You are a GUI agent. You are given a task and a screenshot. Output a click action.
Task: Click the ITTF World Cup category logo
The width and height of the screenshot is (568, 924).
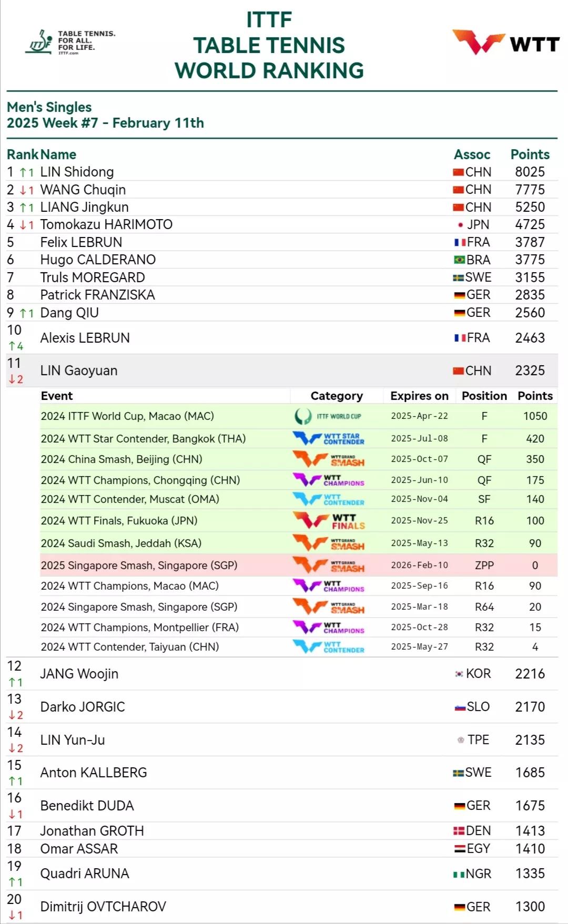[x=328, y=416]
